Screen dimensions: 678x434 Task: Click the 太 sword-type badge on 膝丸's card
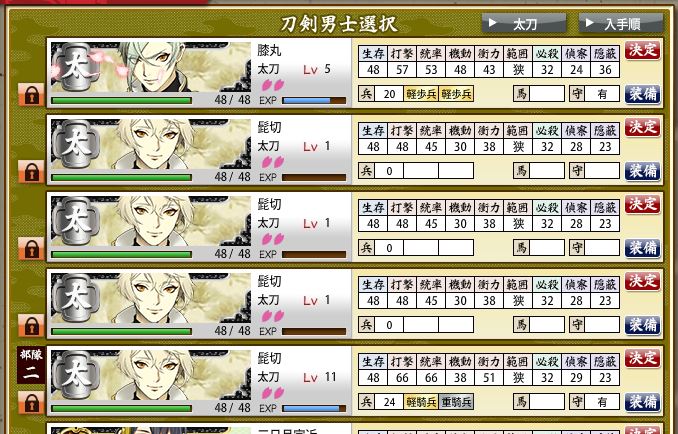76,67
